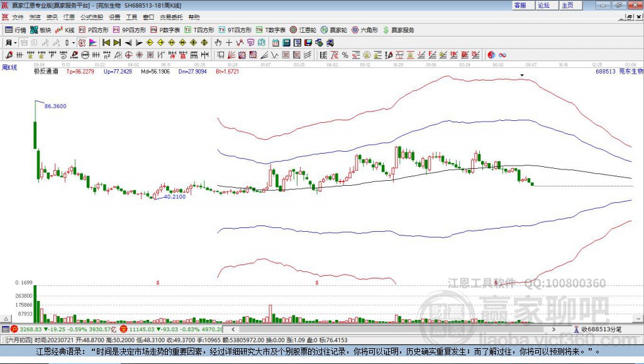
Task: Click the 论坛 forum button
Action: coord(546,5)
